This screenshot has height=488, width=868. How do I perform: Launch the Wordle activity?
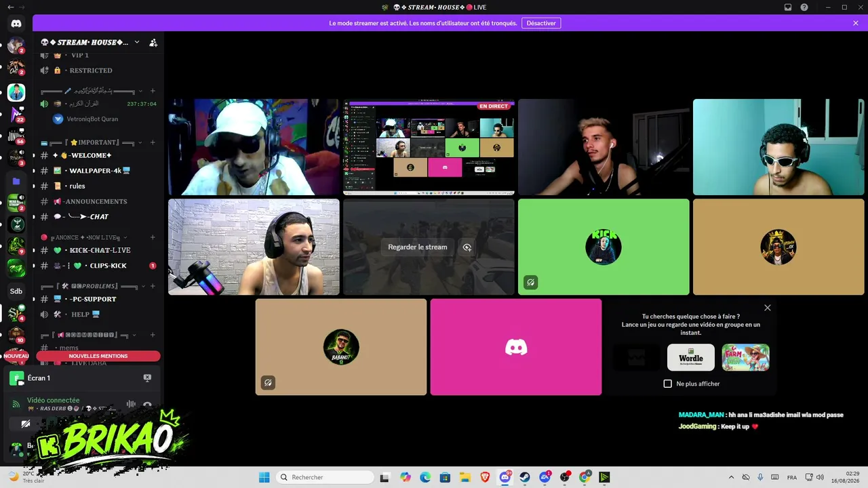point(691,357)
